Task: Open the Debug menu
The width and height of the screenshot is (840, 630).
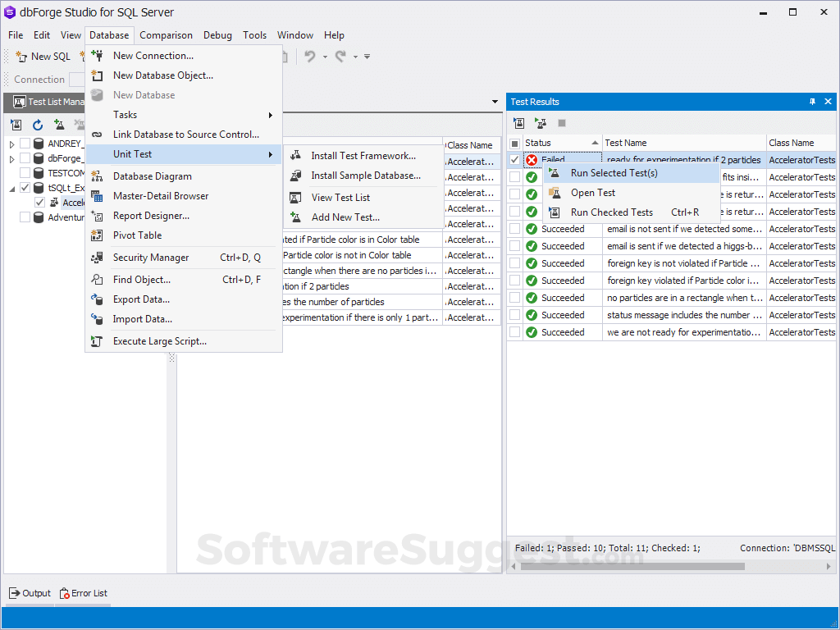Action: point(217,35)
